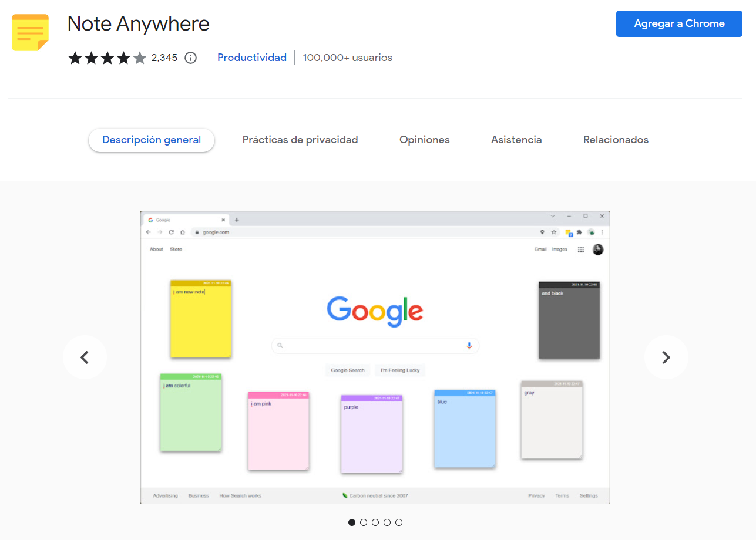Click the new tab plus icon in preview

(237, 220)
